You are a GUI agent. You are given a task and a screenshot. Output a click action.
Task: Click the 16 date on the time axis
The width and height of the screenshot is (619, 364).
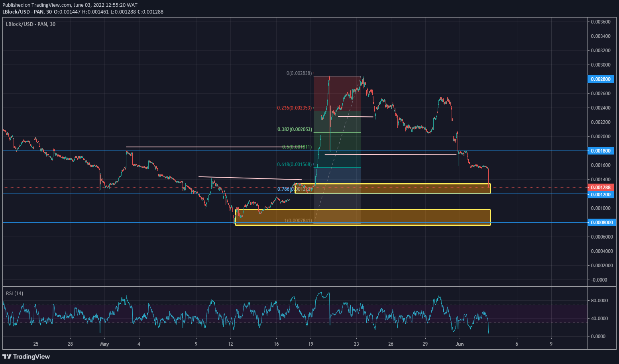[276, 344]
